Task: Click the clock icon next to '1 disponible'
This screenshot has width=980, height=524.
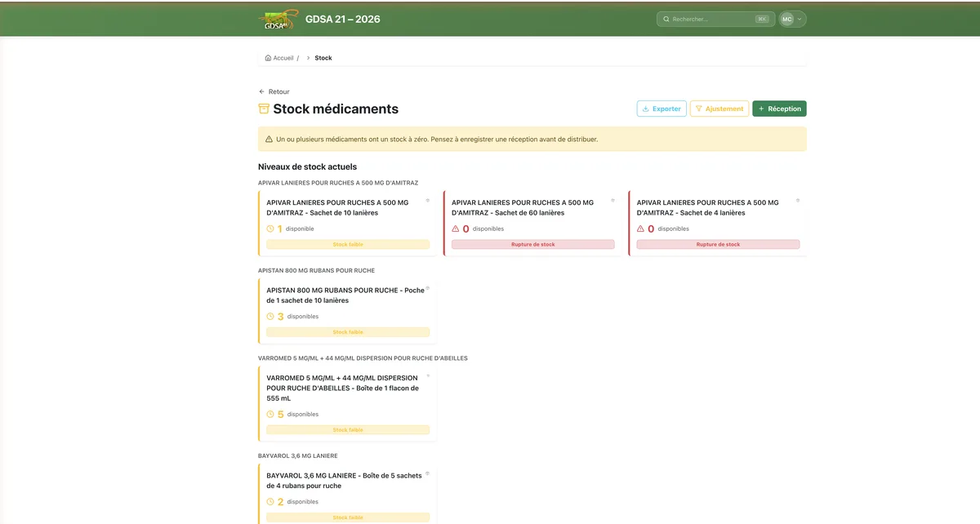Action: click(269, 229)
